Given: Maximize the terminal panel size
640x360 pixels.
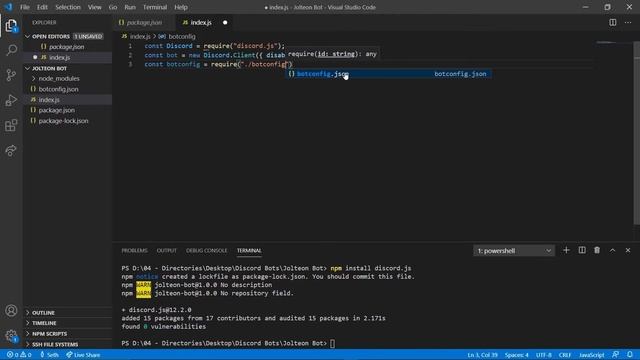Looking at the screenshot, I should [613, 250].
